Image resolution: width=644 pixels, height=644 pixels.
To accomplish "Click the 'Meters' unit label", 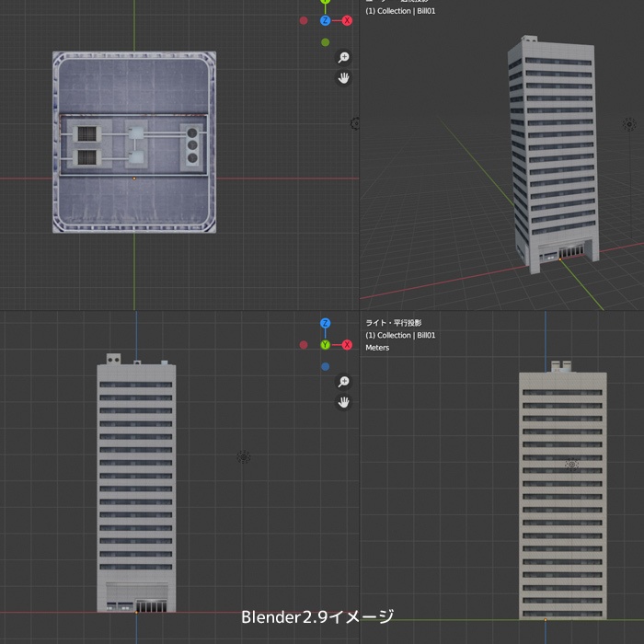I will pyautogui.click(x=377, y=348).
